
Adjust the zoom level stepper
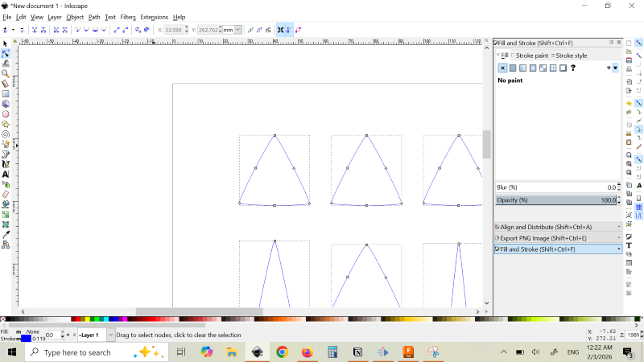click(x=642, y=335)
